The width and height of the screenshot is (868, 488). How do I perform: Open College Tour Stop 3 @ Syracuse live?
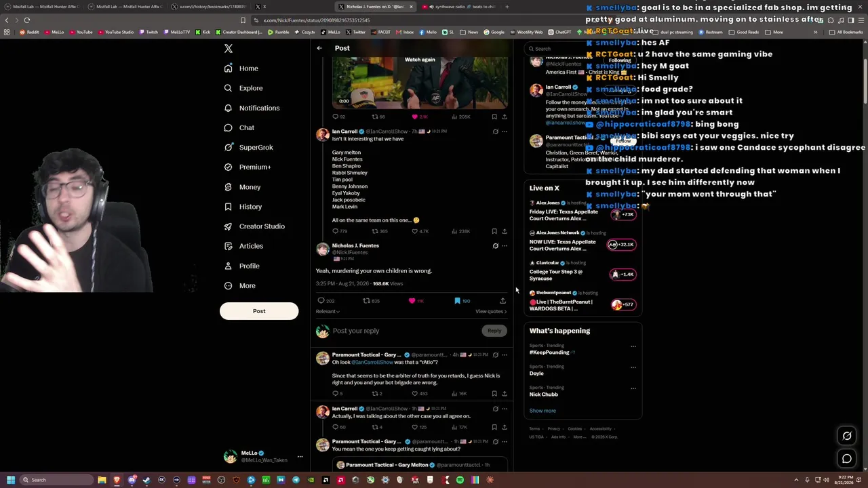coord(582,271)
